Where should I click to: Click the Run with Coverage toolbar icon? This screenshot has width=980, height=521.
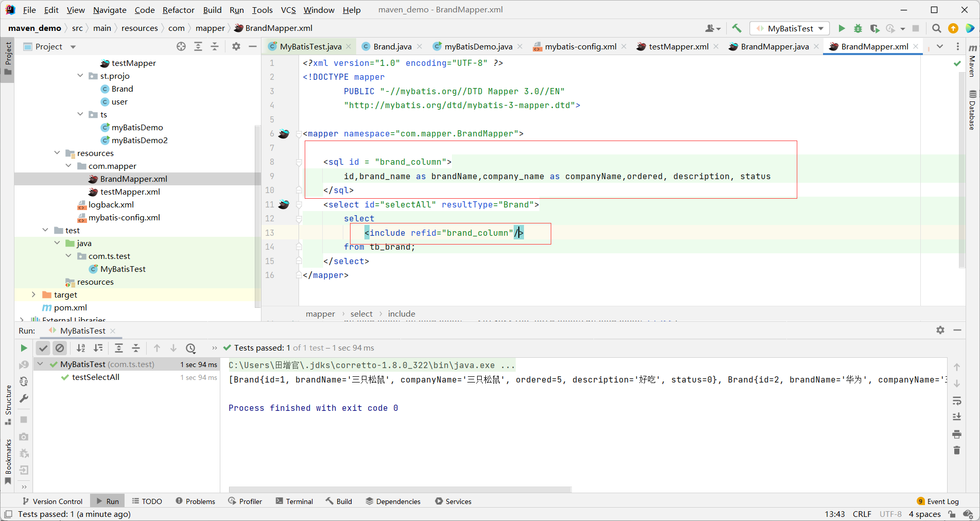coord(874,28)
